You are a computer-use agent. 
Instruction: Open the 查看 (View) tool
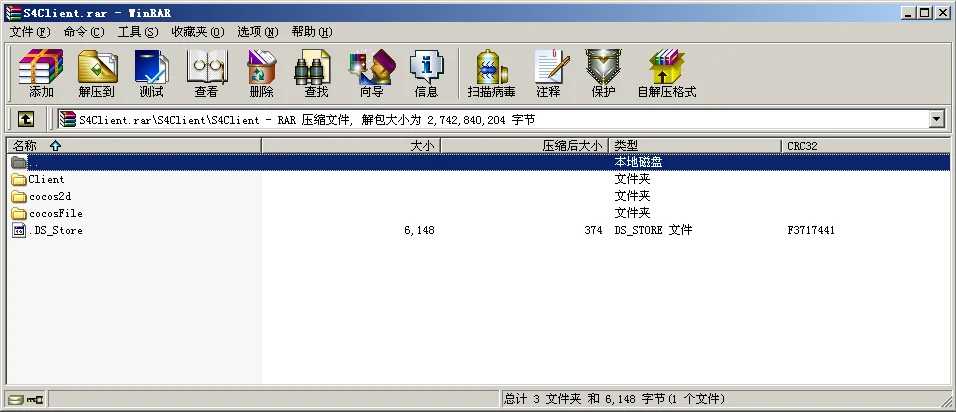tap(206, 74)
